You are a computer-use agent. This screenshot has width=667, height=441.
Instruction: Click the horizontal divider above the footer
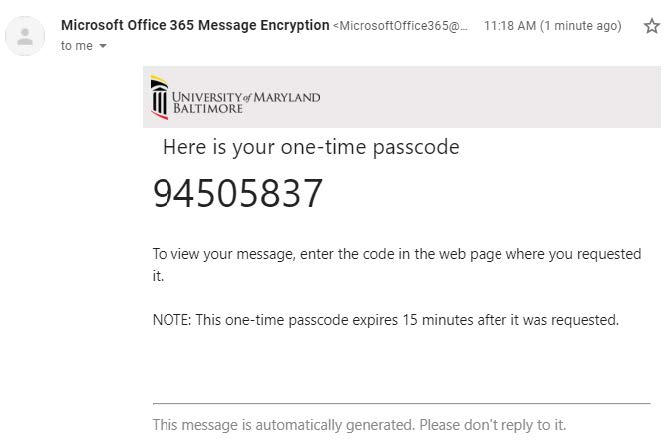click(401, 403)
